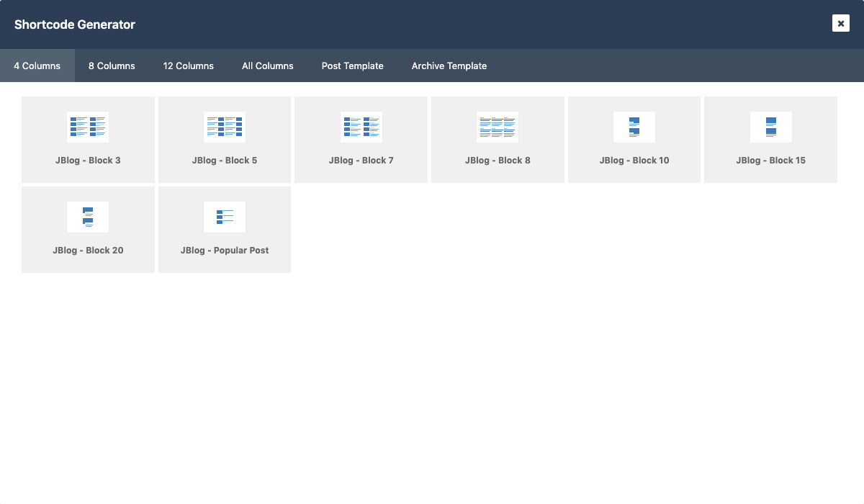Click the "JBlog - Block 8" text label
Image resolution: width=864 pixels, height=504 pixels.
(498, 161)
